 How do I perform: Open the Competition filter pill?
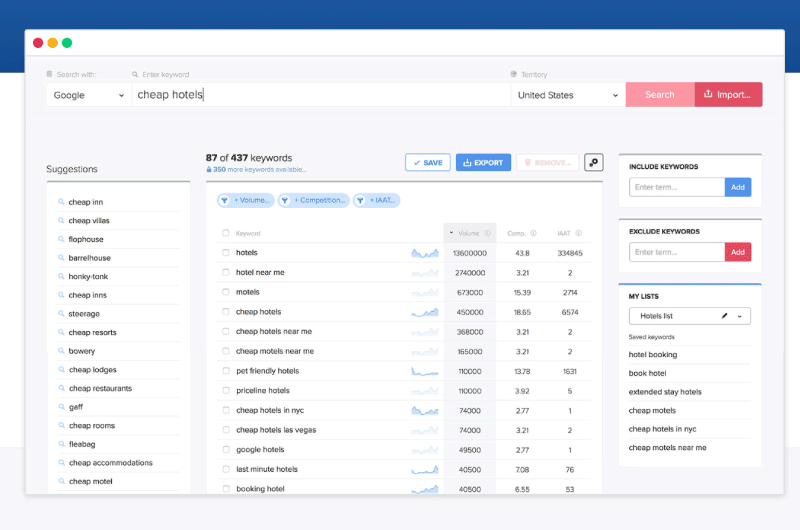[314, 200]
